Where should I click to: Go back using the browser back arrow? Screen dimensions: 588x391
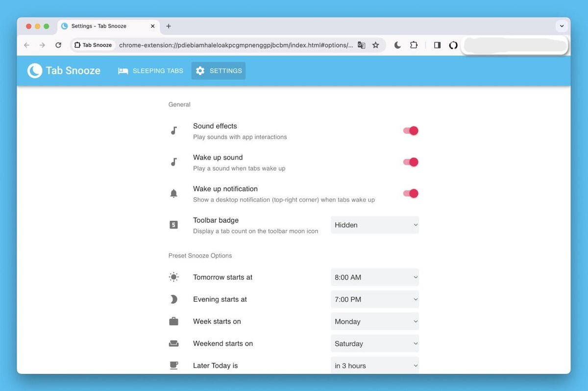point(26,45)
